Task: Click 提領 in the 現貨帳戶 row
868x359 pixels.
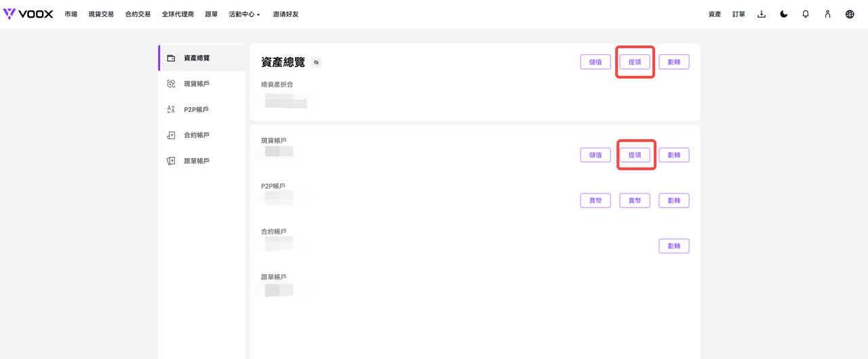Action: [635, 155]
